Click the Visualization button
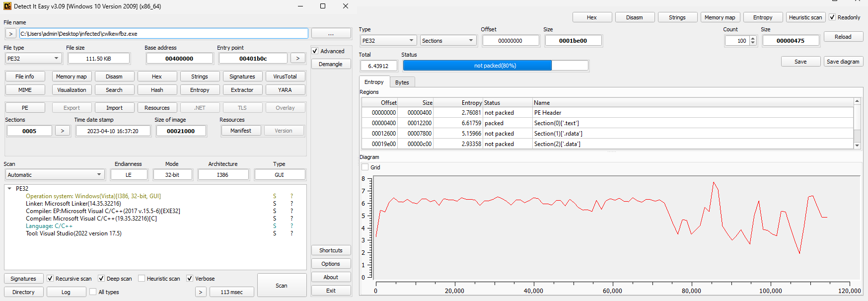 click(x=72, y=90)
